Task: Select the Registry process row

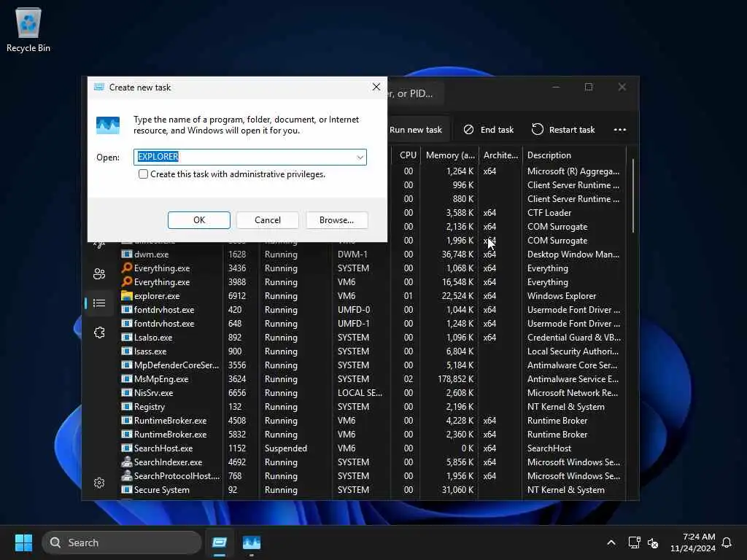Action: [x=371, y=407]
